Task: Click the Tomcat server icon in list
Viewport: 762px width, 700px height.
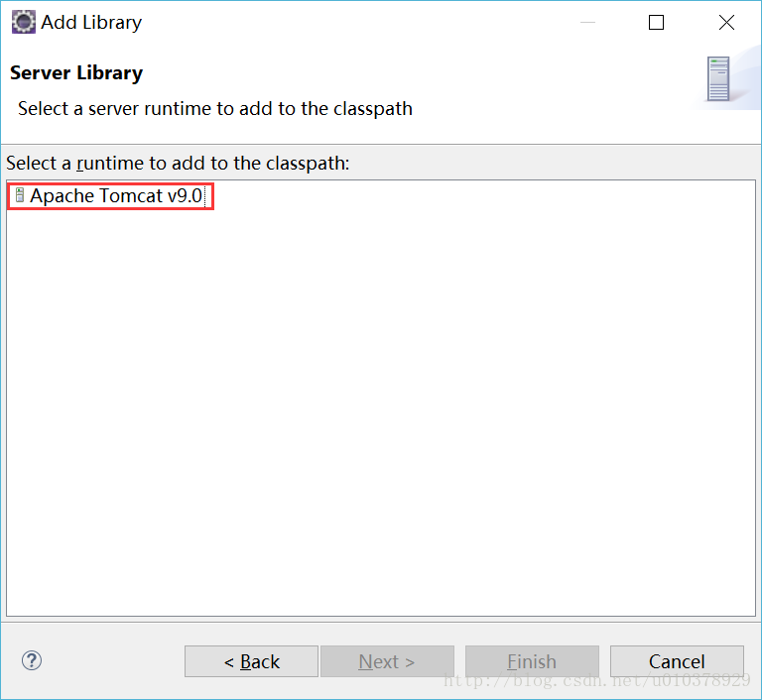Action: (20, 195)
